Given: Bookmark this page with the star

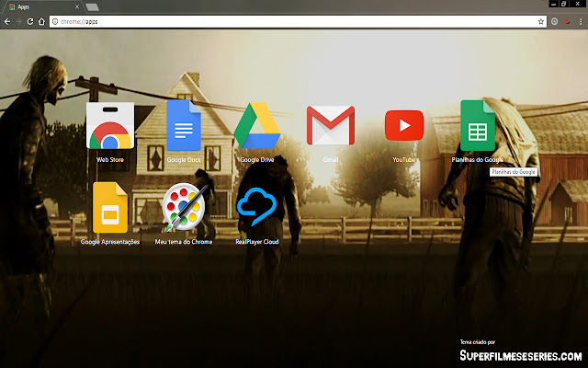Looking at the screenshot, I should click(x=541, y=22).
